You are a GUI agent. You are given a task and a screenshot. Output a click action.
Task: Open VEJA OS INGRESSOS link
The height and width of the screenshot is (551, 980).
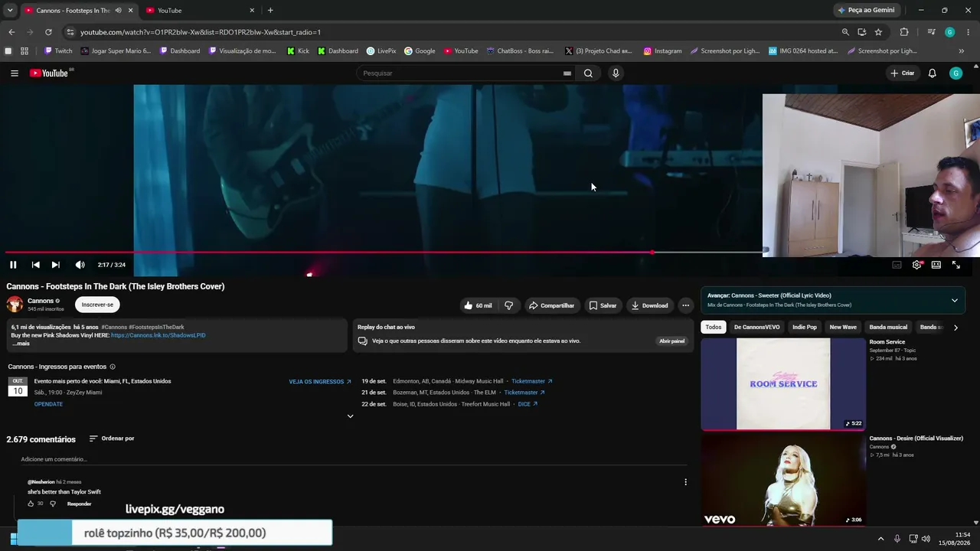(320, 382)
